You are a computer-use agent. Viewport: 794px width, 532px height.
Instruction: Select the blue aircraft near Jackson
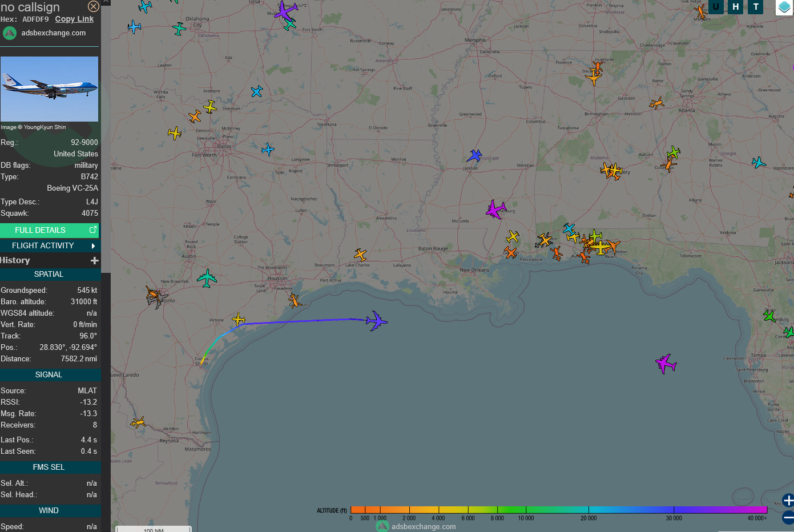pyautogui.click(x=474, y=156)
